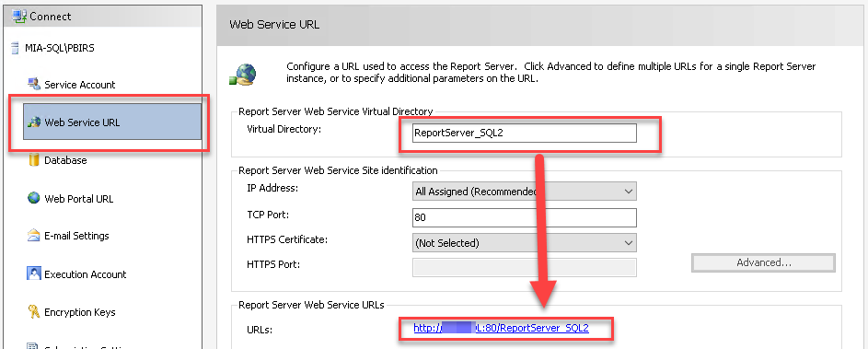Image resolution: width=868 pixels, height=349 pixels.
Task: Click the Connect icon
Action: click(x=18, y=16)
